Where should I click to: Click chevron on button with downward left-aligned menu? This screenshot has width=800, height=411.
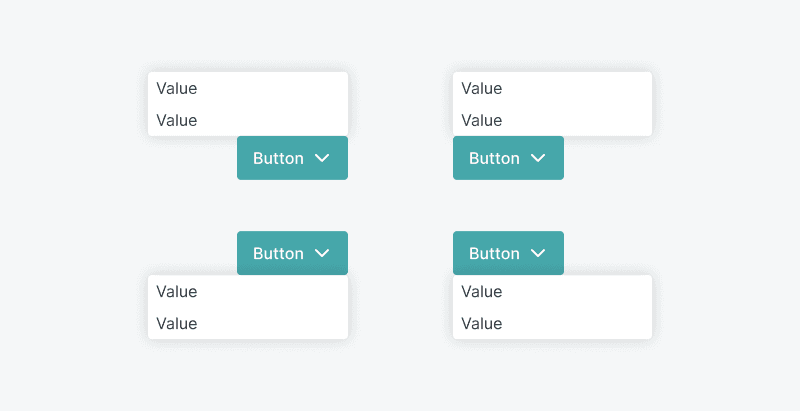(538, 254)
